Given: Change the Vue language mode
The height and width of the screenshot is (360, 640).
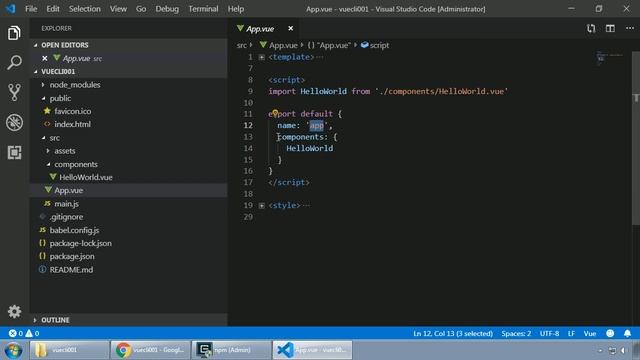Looking at the screenshot, I should (589, 333).
